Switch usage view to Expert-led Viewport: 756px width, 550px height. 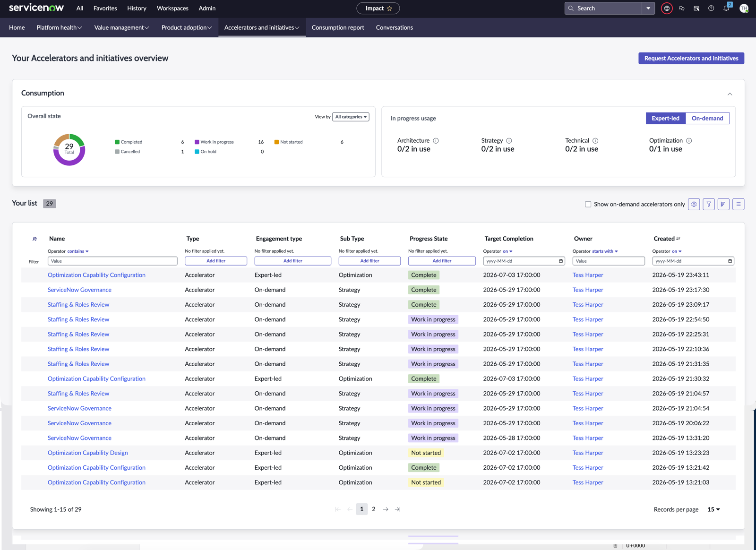point(665,118)
